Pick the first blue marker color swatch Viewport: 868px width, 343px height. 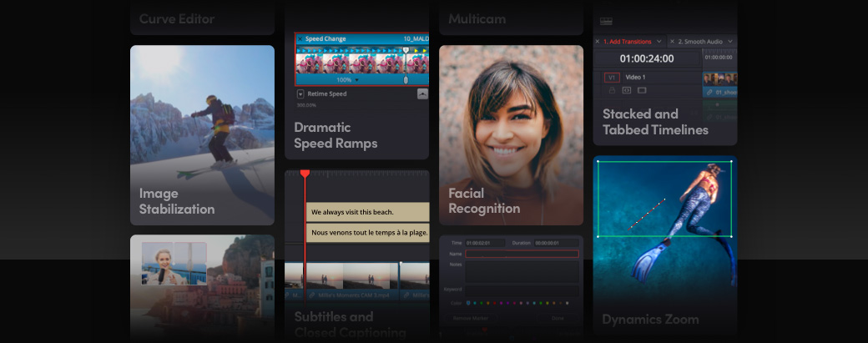[468, 303]
